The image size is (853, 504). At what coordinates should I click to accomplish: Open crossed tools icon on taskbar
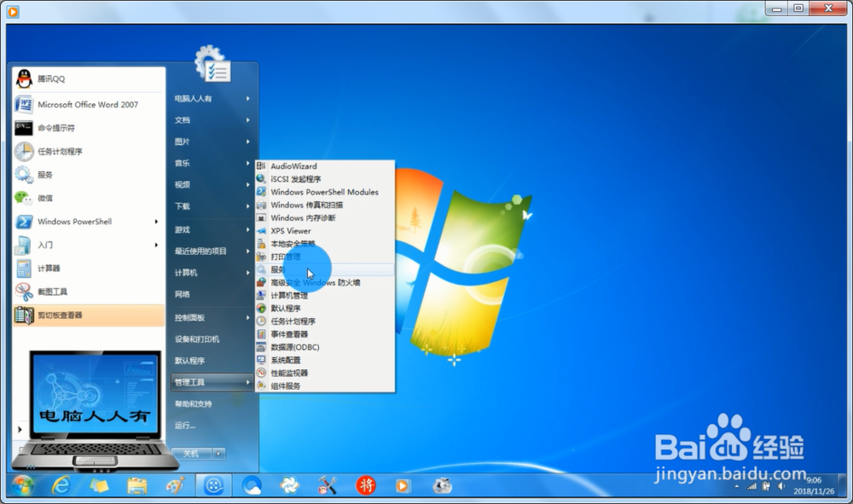[328, 485]
